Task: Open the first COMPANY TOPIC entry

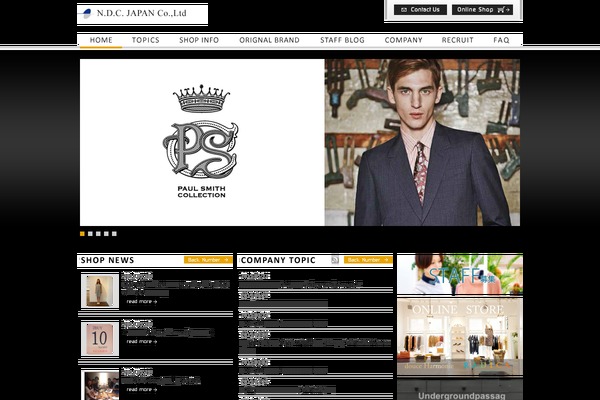Action: pyautogui.click(x=300, y=284)
